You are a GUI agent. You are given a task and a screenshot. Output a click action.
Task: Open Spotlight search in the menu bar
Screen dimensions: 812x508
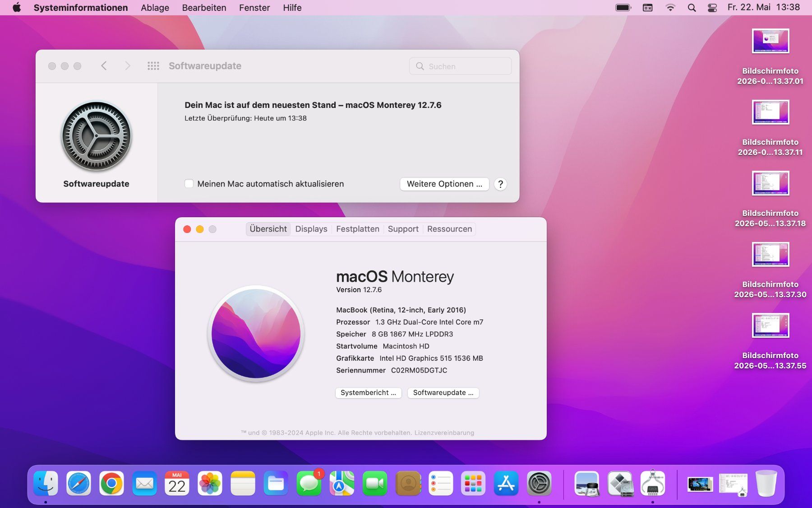[x=692, y=8]
